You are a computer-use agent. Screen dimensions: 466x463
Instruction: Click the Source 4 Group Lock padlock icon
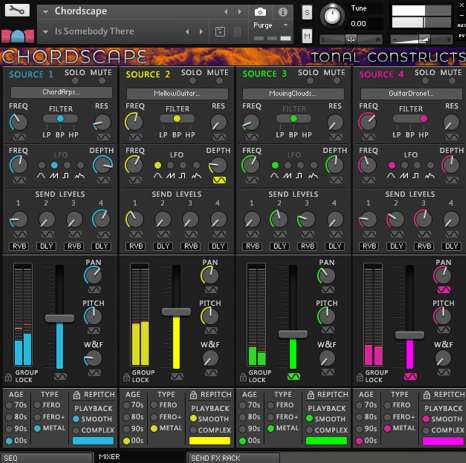[x=360, y=377]
